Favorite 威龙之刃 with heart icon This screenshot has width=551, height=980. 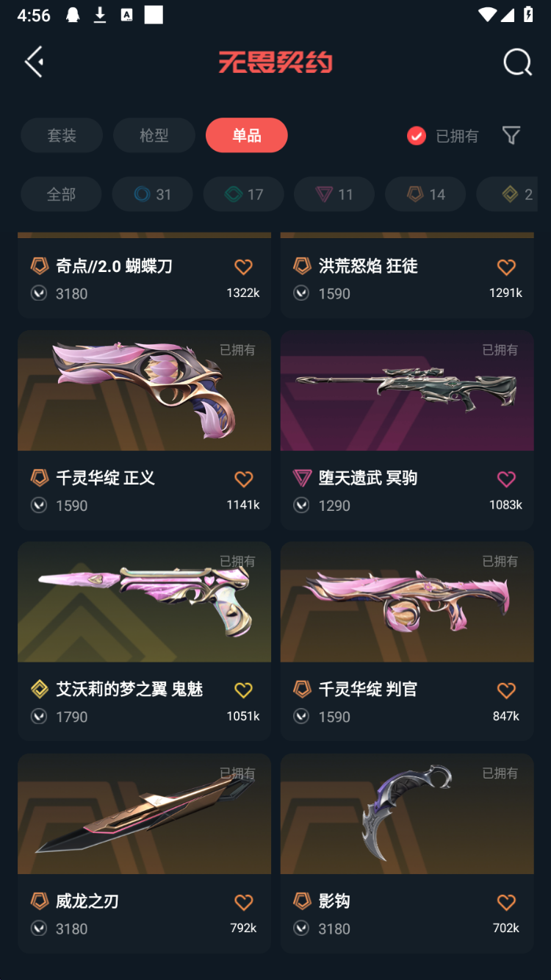pyautogui.click(x=243, y=902)
